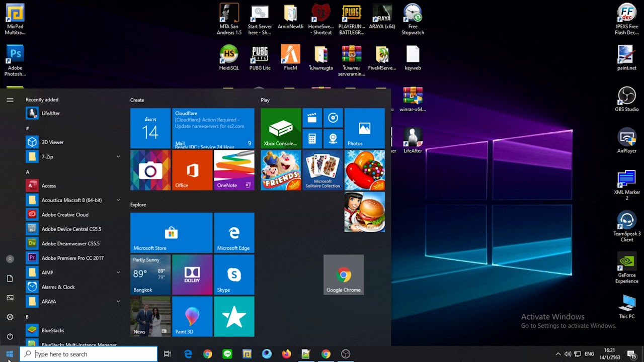Select the MTA San Andreas 1.5 icon
The image size is (644, 362).
(229, 20)
